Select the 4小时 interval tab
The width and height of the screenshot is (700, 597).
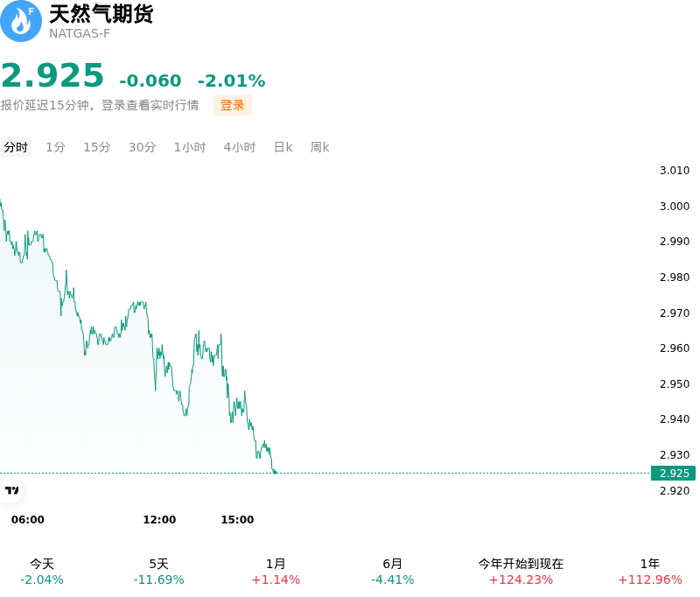tap(239, 147)
